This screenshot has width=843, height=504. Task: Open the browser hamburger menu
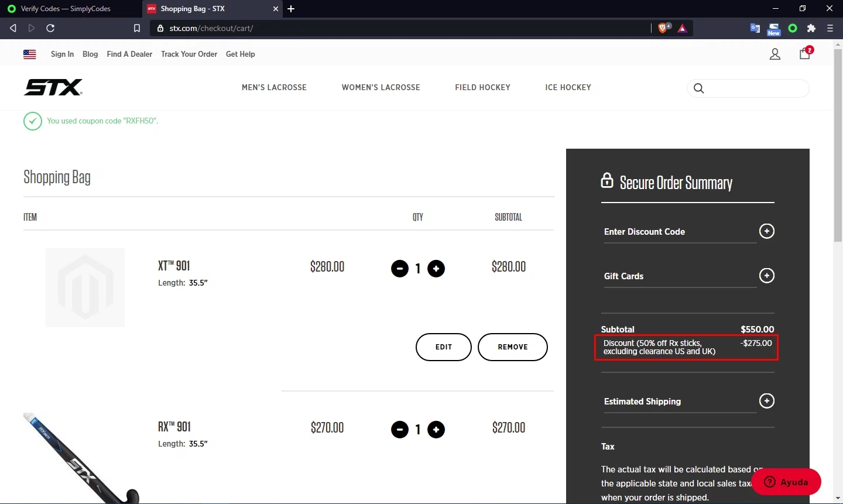(830, 28)
